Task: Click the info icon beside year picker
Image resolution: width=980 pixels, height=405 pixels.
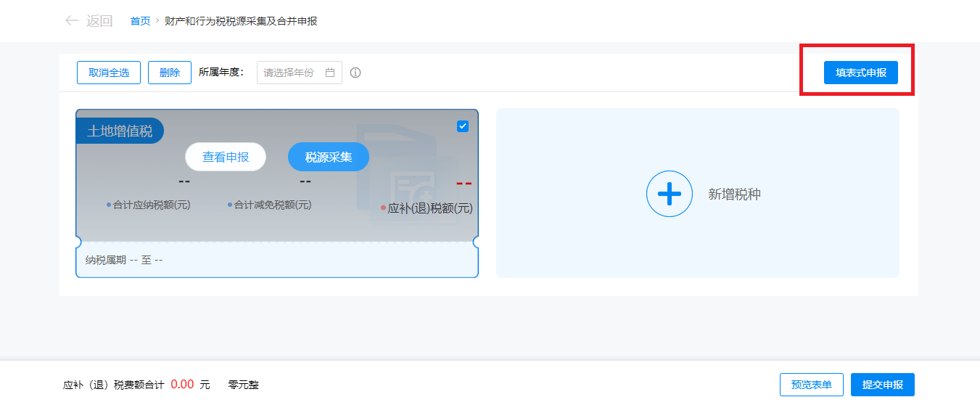Action: click(355, 73)
